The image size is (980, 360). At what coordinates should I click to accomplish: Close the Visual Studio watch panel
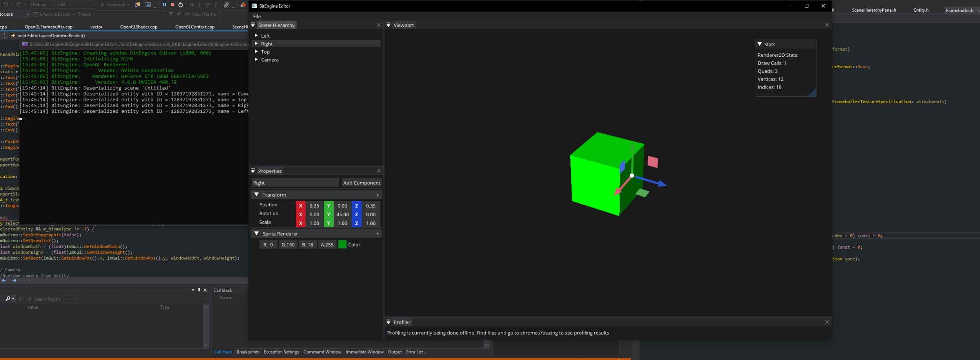point(205,290)
